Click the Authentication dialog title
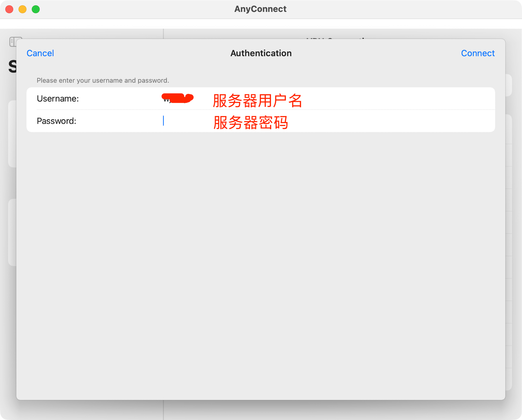522x420 pixels. coord(261,53)
